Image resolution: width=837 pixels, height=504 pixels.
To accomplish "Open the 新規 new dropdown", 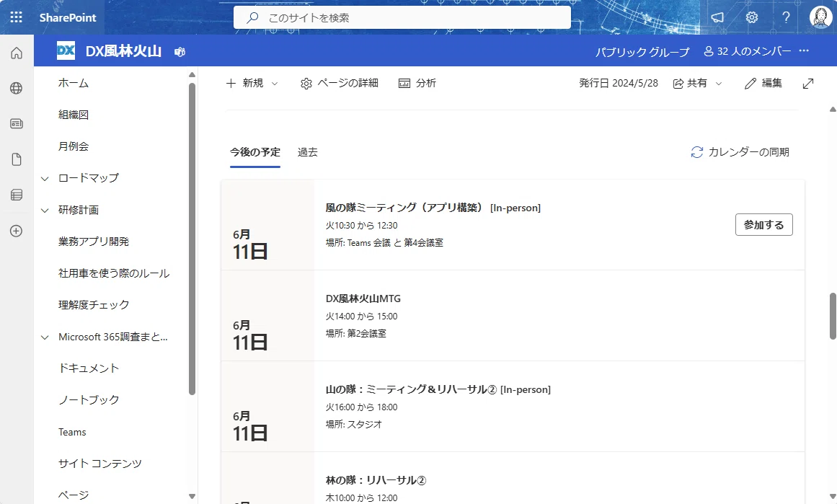I will pyautogui.click(x=252, y=84).
